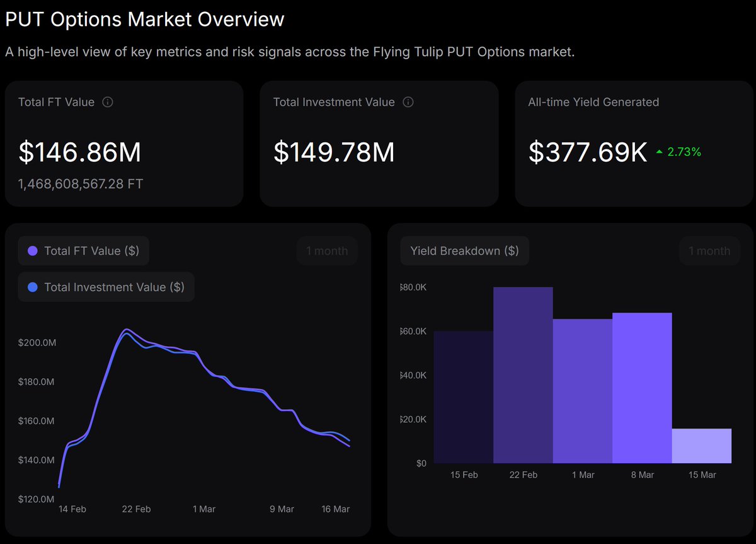756x544 pixels.
Task: Click the $40.0K yield axis label
Action: (x=413, y=376)
